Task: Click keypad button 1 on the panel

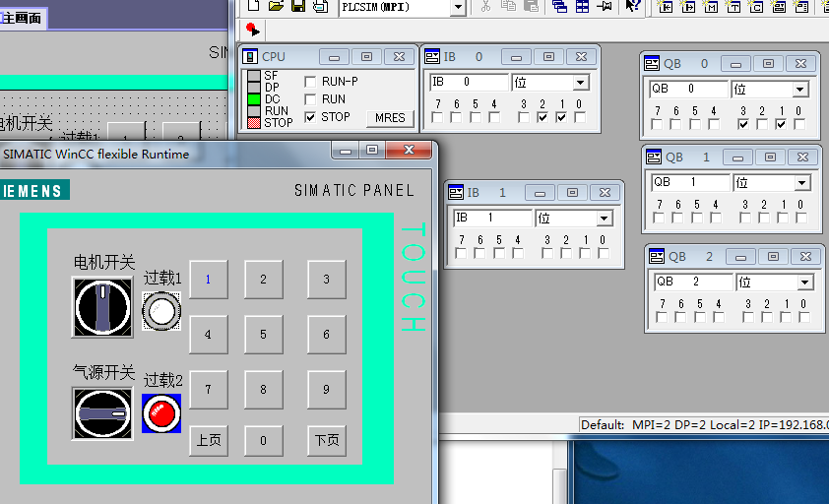Action: click(x=209, y=280)
